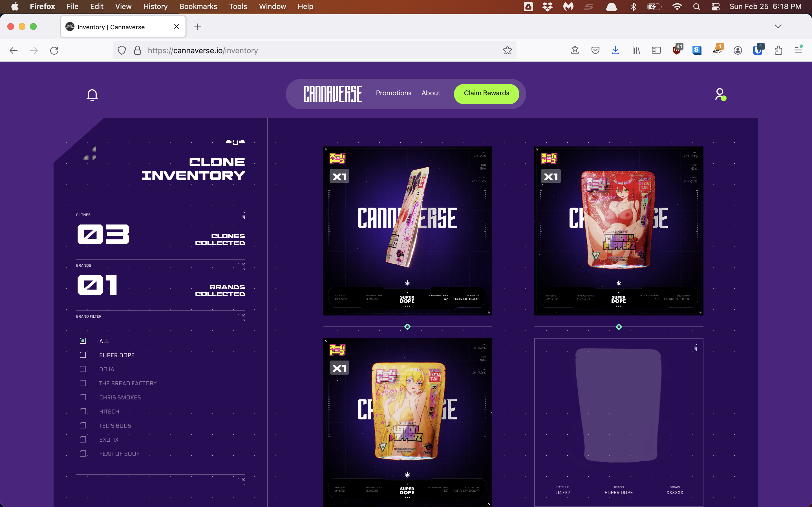Reload the inventory page

[x=54, y=50]
